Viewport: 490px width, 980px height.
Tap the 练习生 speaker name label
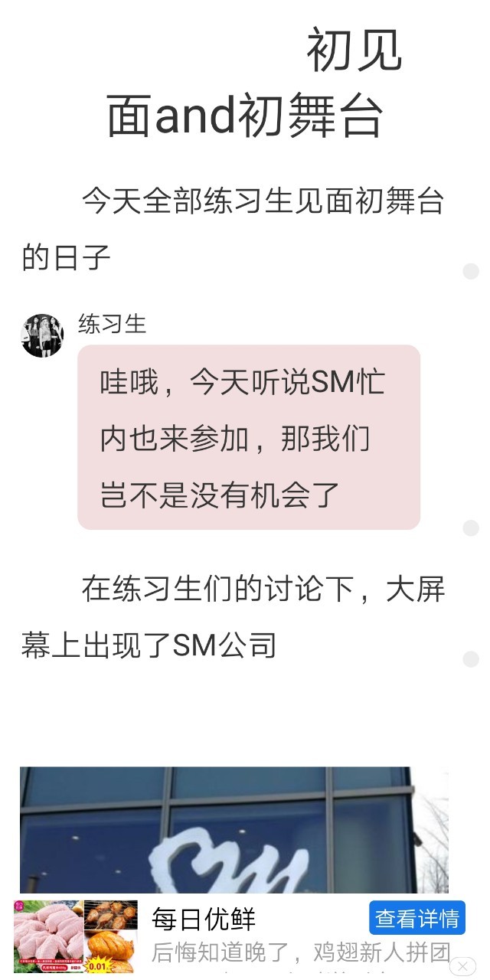112,325
